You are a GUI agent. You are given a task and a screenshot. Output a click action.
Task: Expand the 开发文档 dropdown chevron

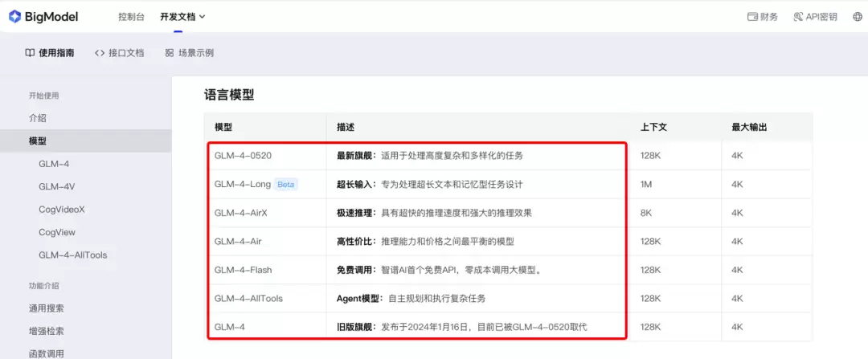click(x=202, y=17)
